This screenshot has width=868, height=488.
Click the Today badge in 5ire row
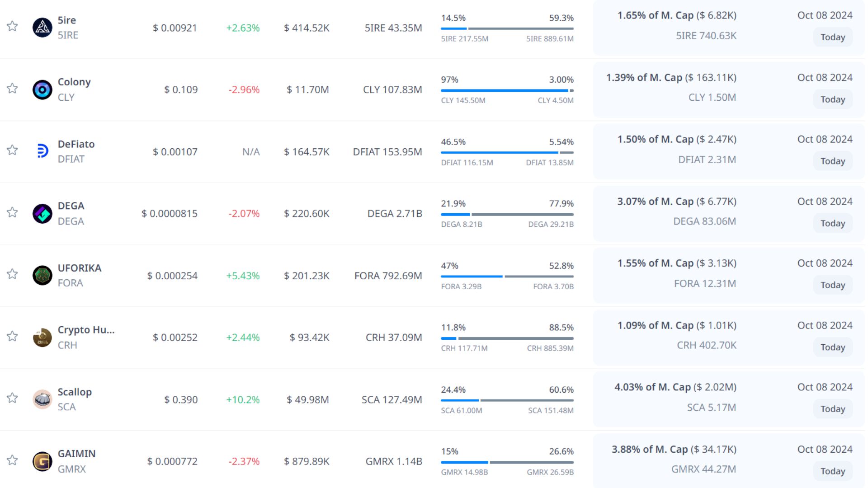833,37
